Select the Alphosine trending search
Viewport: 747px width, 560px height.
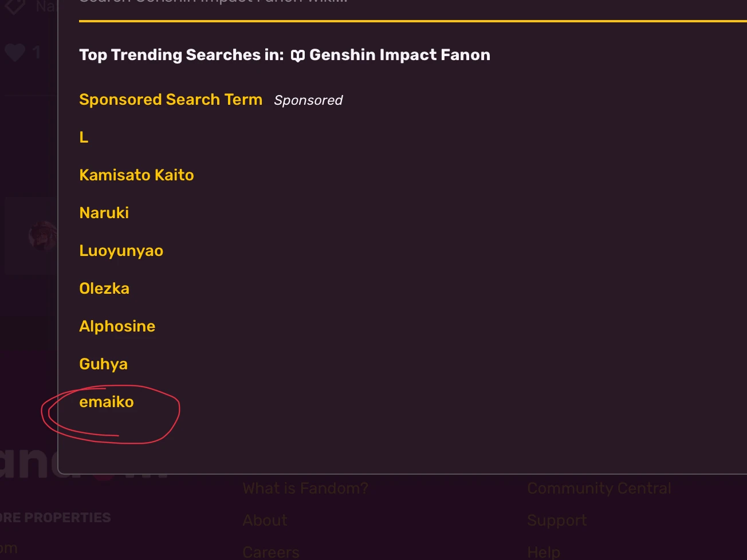click(117, 326)
